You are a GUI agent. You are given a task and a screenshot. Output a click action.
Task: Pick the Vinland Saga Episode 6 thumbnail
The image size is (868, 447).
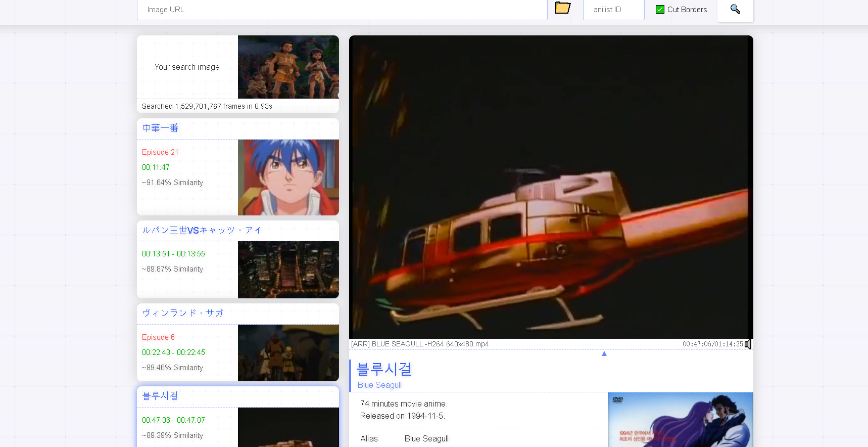pos(288,352)
